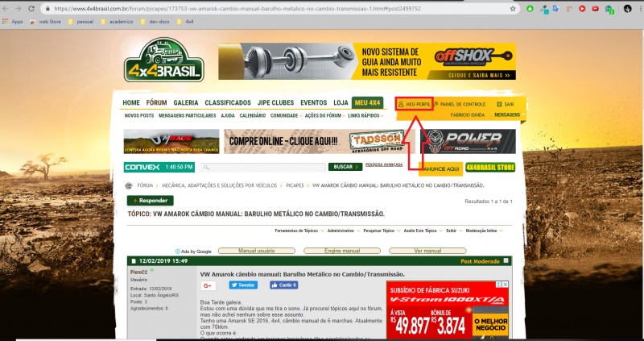This screenshot has width=644, height=341.
Task: Open the GALERIA menu item
Action: pos(186,103)
